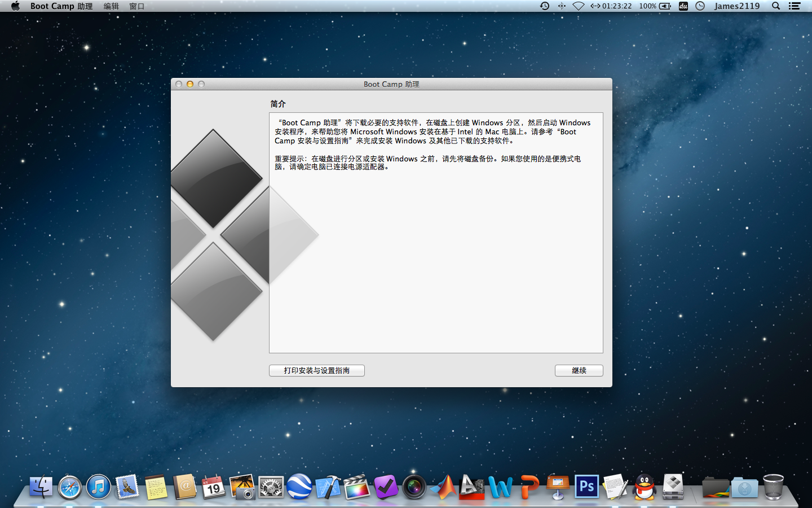
Task: Open Spotlight search
Action: click(x=776, y=6)
